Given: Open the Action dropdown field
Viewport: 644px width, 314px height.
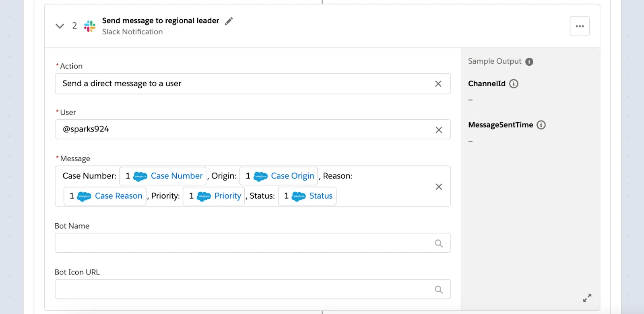Looking at the screenshot, I should 242,84.
